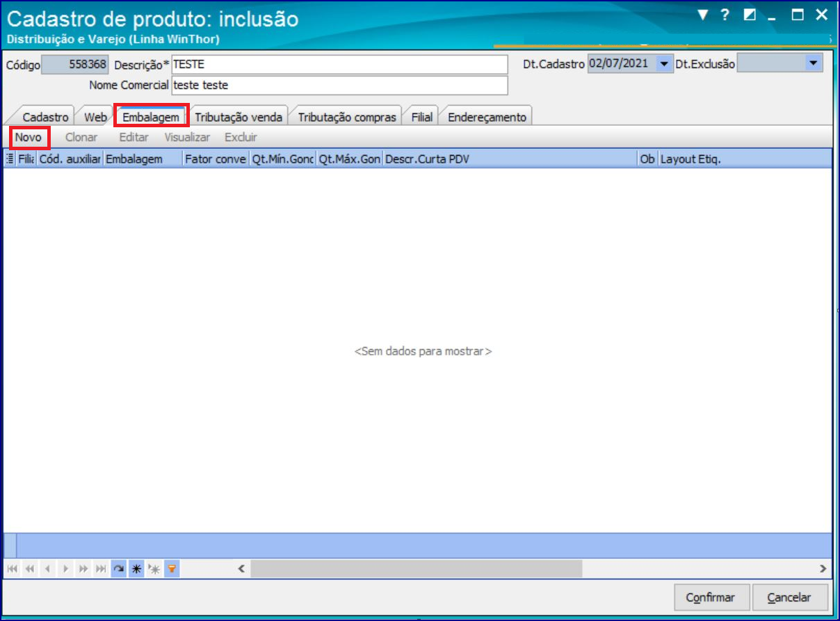Click the Código field
This screenshot has height=621, width=840.
click(75, 65)
